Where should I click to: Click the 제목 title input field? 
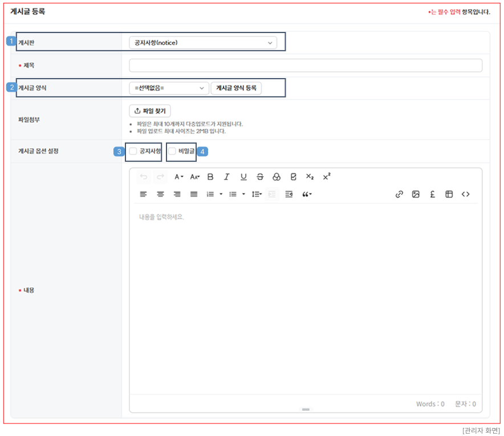(306, 66)
